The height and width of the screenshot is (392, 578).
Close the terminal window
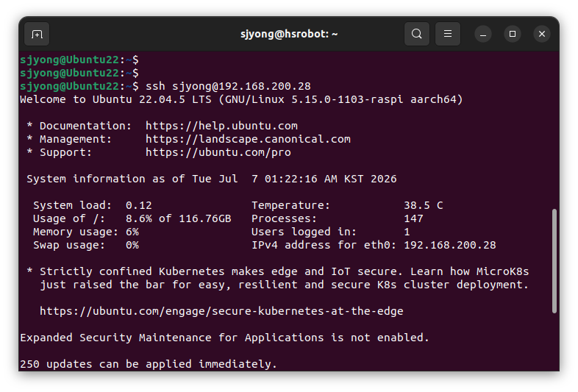click(541, 34)
